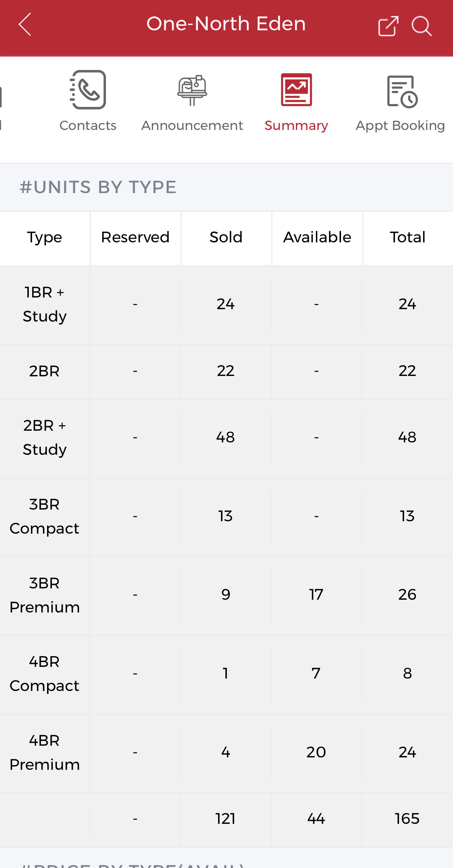
Task: Tap the Contacts phone book icon
Action: pyautogui.click(x=88, y=90)
